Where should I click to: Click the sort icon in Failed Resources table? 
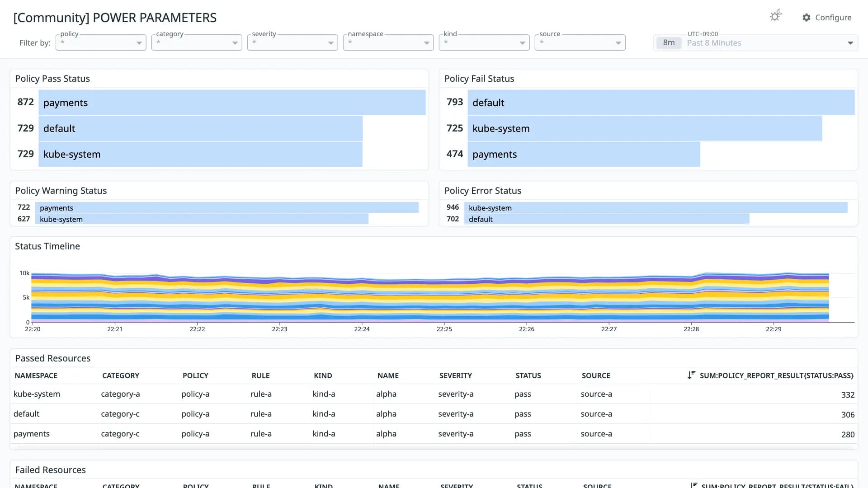(x=694, y=485)
